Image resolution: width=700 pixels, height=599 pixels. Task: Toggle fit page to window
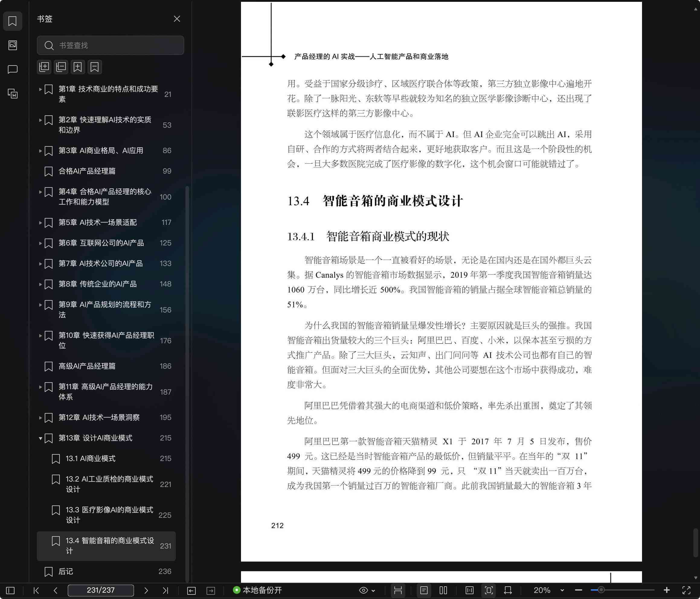point(489,590)
